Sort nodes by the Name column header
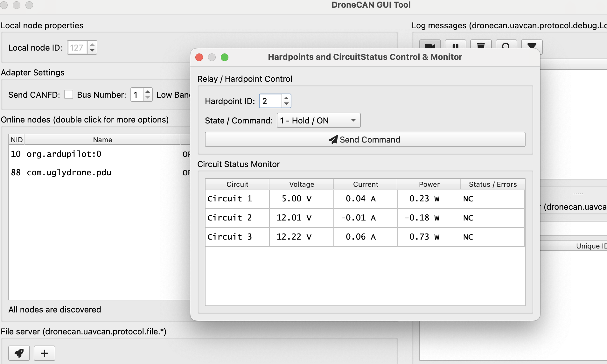607x364 pixels. point(102,140)
